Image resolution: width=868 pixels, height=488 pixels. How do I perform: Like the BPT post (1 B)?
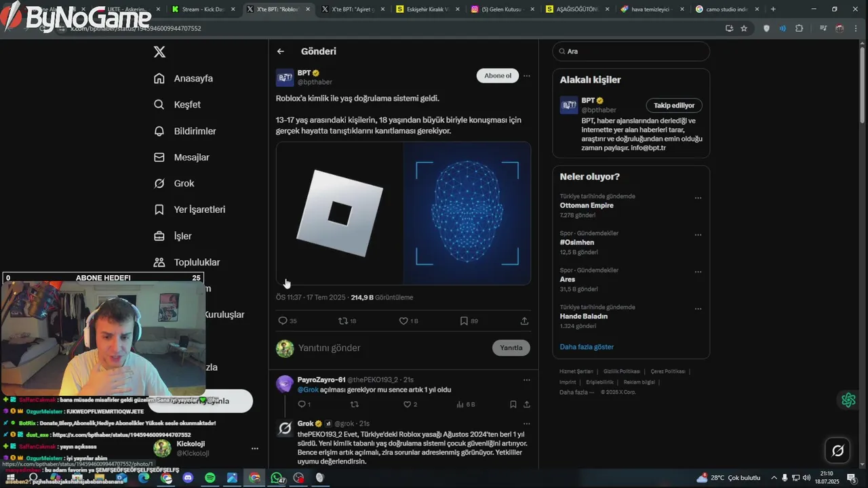408,321
